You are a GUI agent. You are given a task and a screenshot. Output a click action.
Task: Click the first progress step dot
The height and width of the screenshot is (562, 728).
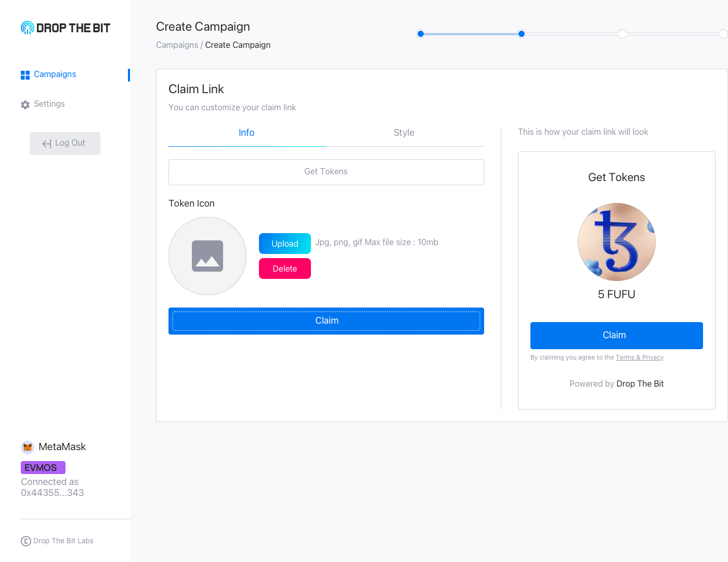pyautogui.click(x=421, y=34)
